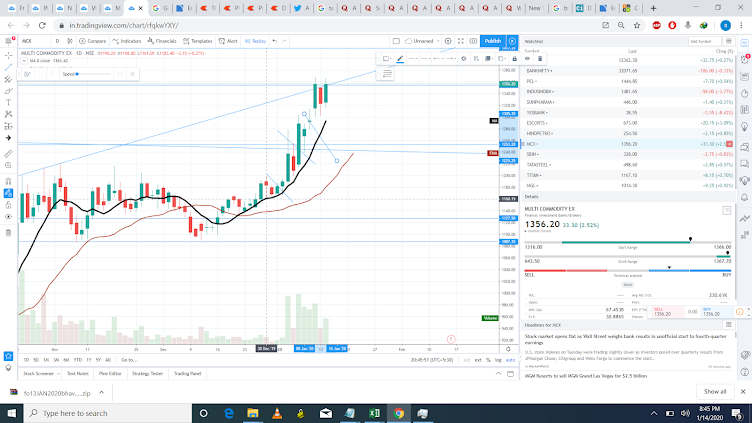The width and height of the screenshot is (752, 423).
Task: Open chart settings gear in top toolbar
Action: pyautogui.click(x=448, y=41)
